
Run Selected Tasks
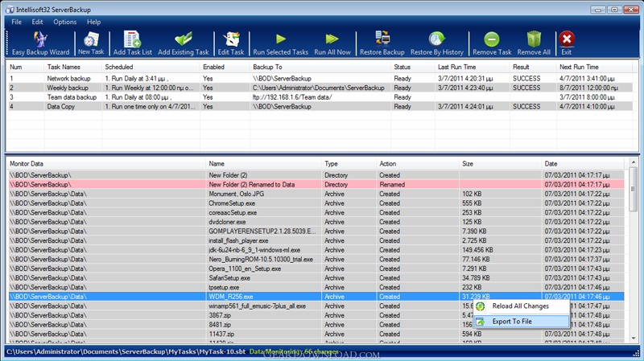pyautogui.click(x=280, y=43)
